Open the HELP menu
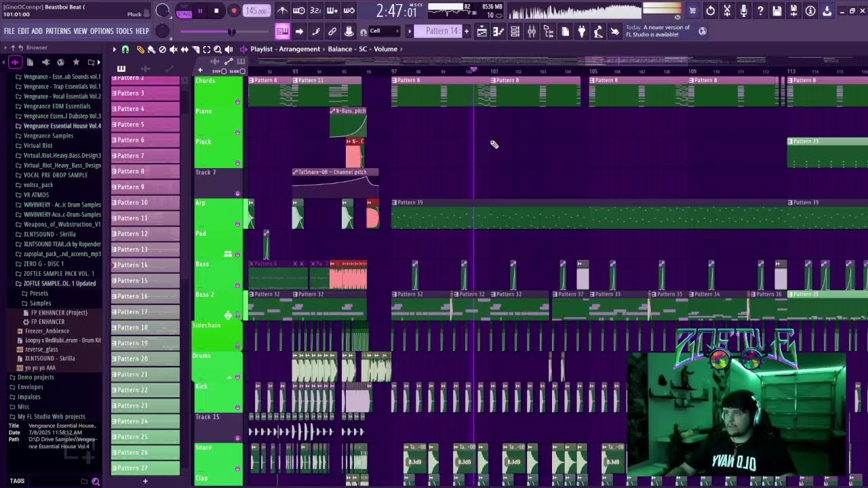This screenshot has width=868, height=488. [142, 31]
